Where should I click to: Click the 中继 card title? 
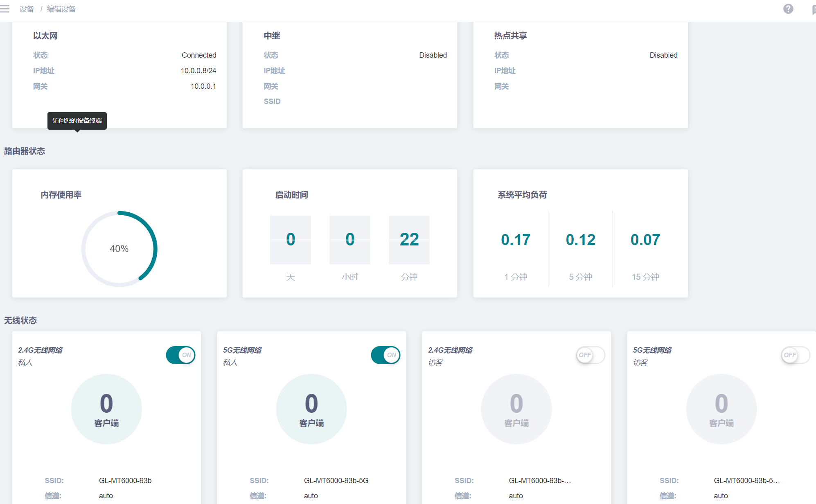click(272, 36)
